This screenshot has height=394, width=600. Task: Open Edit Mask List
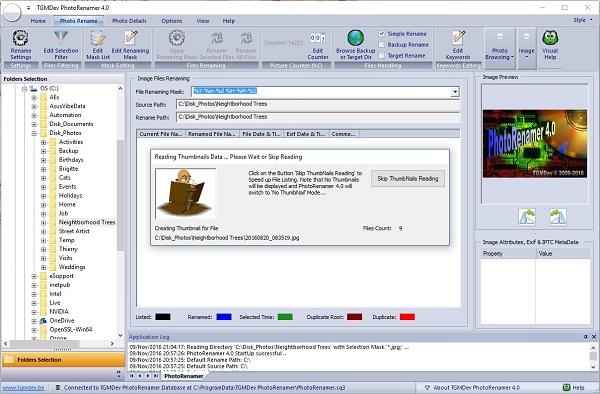coord(98,45)
